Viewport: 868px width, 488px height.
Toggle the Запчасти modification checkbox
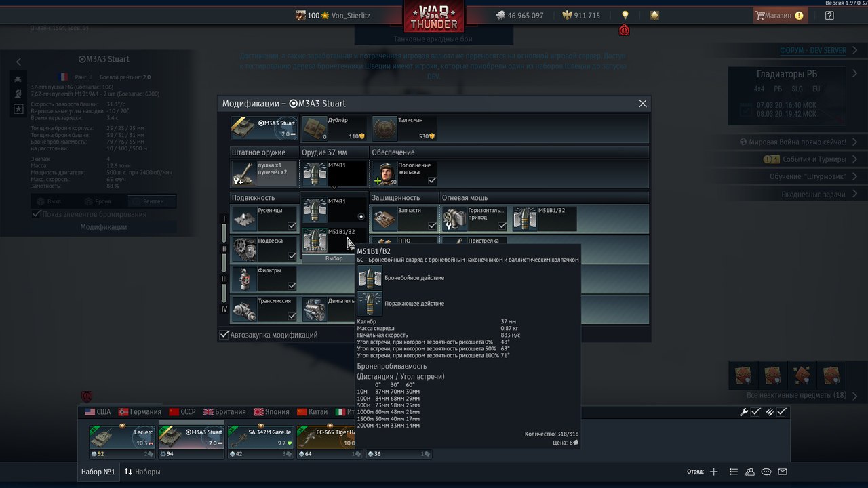432,226
